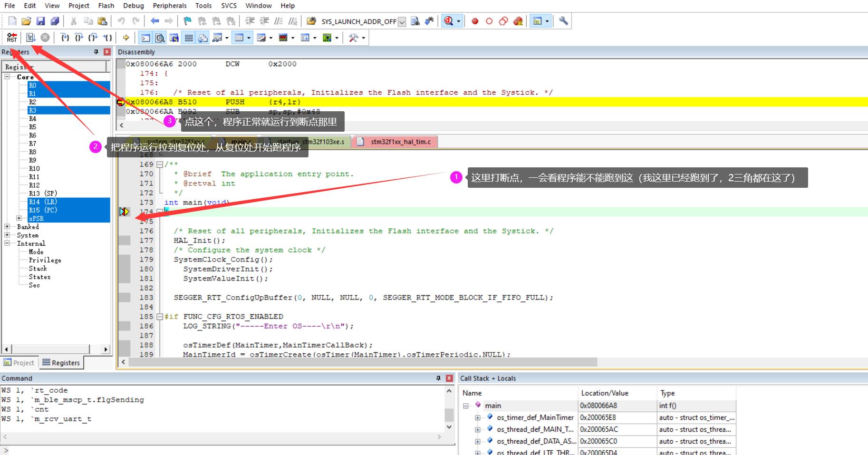868x455 pixels.
Task: Click the Run program icon
Action: point(31,38)
